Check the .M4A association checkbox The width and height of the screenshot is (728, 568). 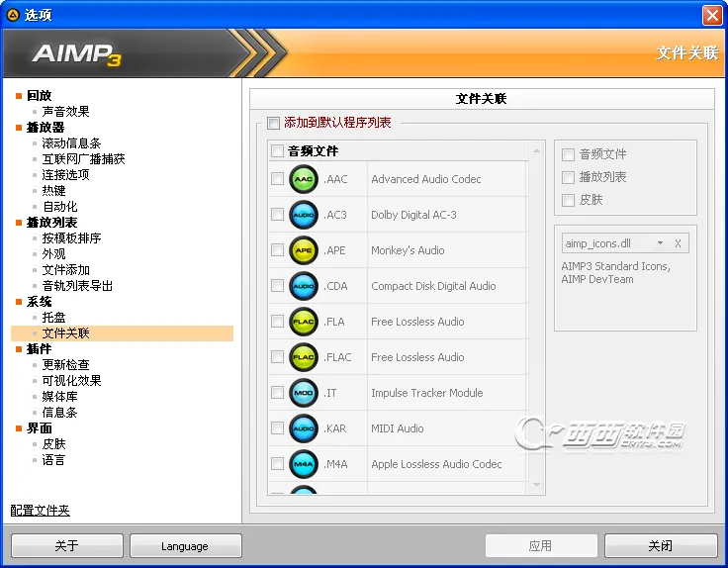coord(277,464)
